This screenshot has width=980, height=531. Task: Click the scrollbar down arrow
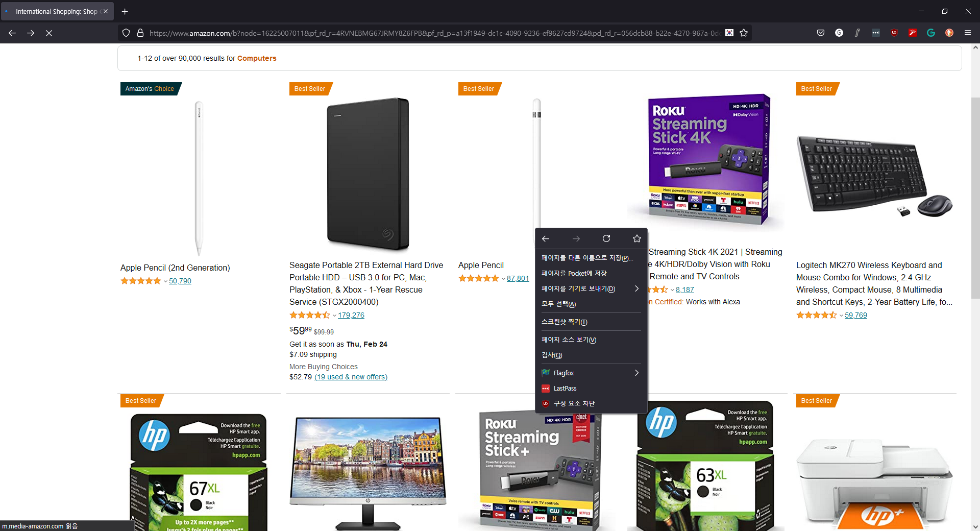tap(975, 526)
